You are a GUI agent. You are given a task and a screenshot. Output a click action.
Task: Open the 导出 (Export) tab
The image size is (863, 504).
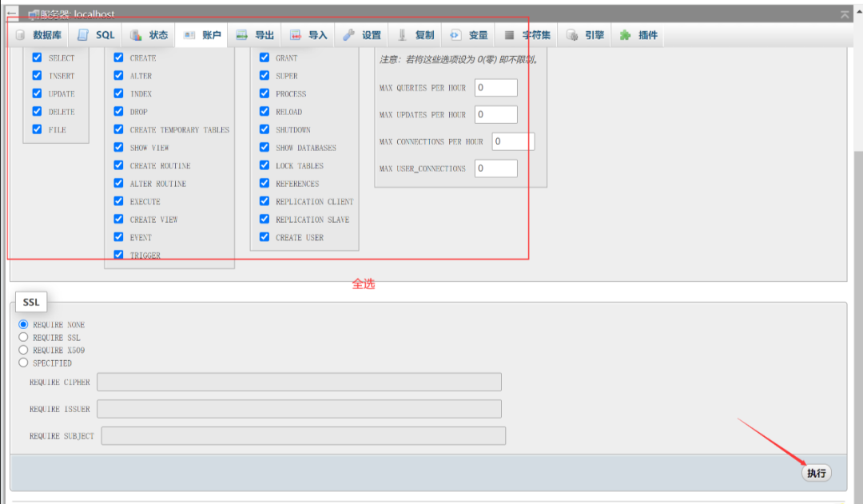(254, 35)
